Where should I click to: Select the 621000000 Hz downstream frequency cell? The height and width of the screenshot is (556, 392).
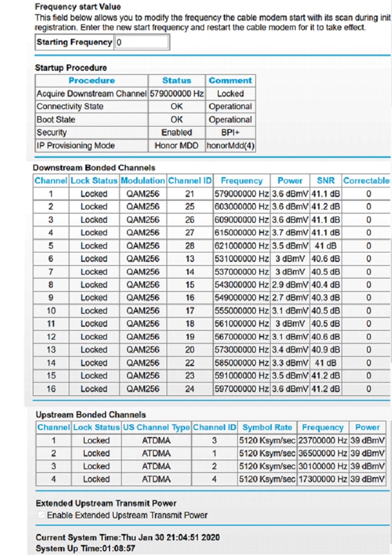pos(241,245)
